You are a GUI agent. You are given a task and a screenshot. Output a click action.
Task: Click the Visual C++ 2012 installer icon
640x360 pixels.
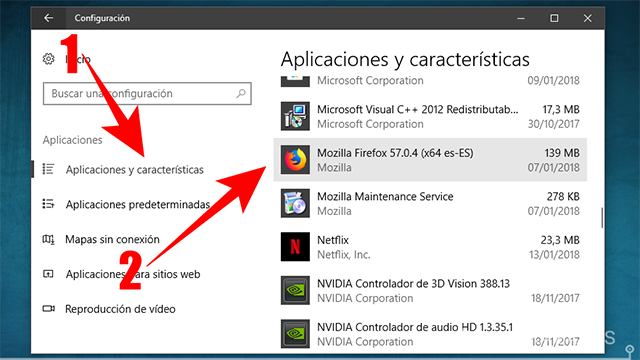point(295,116)
